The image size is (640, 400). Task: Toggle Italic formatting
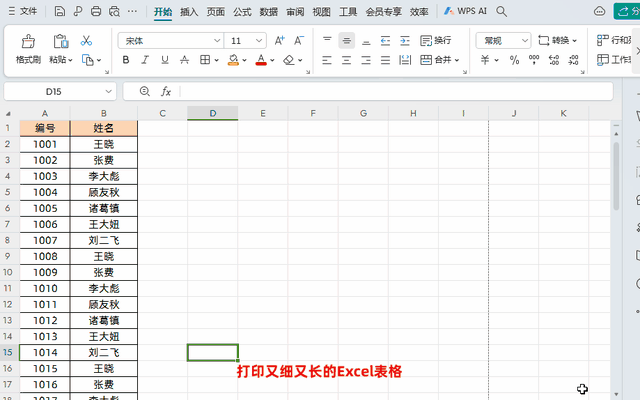[x=145, y=60]
